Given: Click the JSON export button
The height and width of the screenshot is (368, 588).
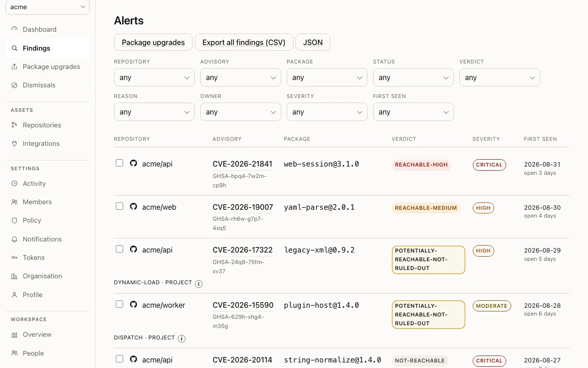Looking at the screenshot, I should coord(313,42).
